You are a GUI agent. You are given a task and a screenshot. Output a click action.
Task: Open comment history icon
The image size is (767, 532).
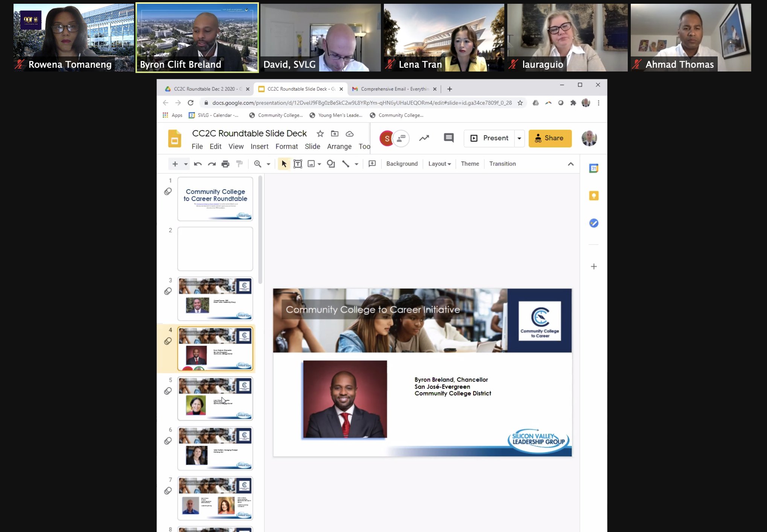tap(449, 138)
